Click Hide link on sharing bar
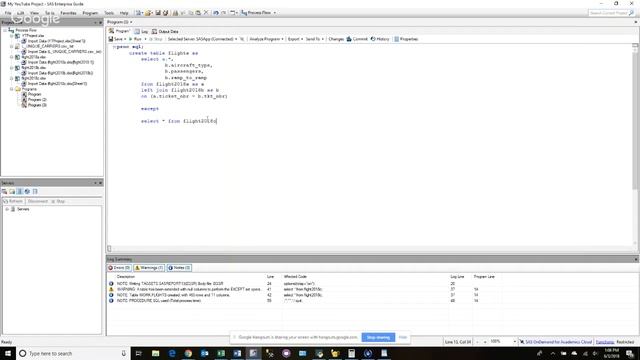The width and height of the screenshot is (640, 360). click(x=403, y=337)
